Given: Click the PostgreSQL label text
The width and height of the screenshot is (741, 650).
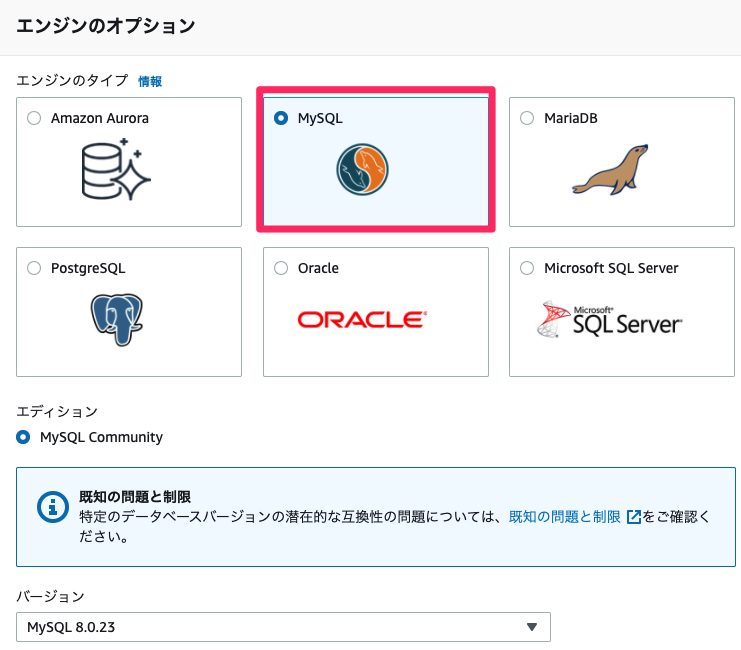Looking at the screenshot, I should (88, 268).
